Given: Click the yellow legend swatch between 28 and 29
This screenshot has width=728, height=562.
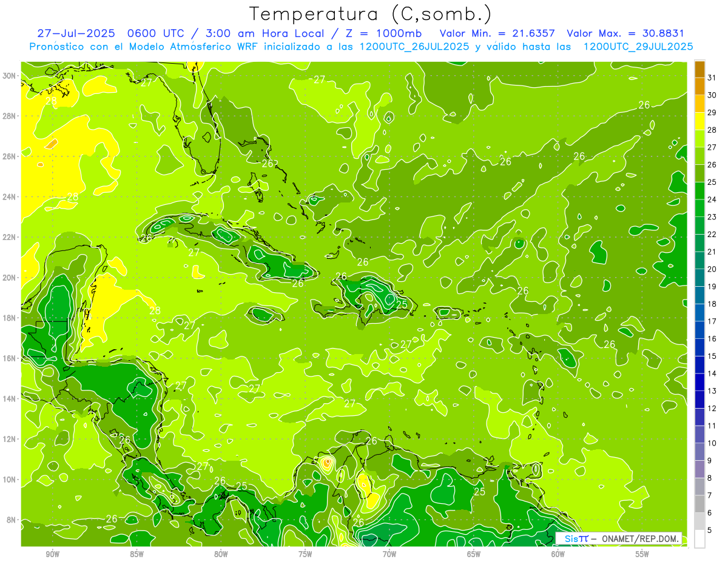Looking at the screenshot, I should point(699,121).
